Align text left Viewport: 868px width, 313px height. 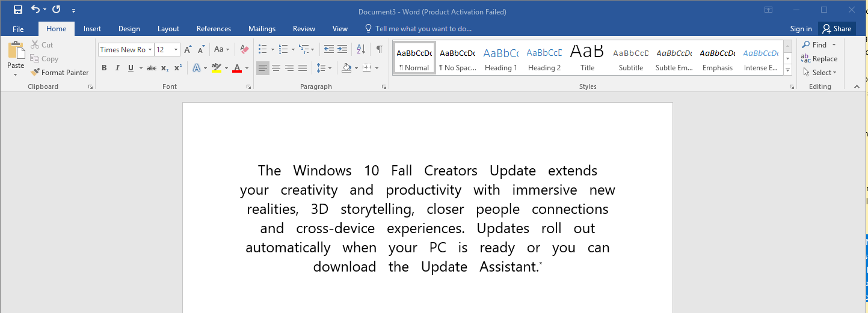pyautogui.click(x=263, y=68)
